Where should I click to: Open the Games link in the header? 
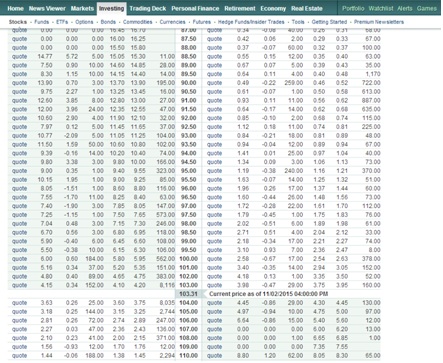427,8
